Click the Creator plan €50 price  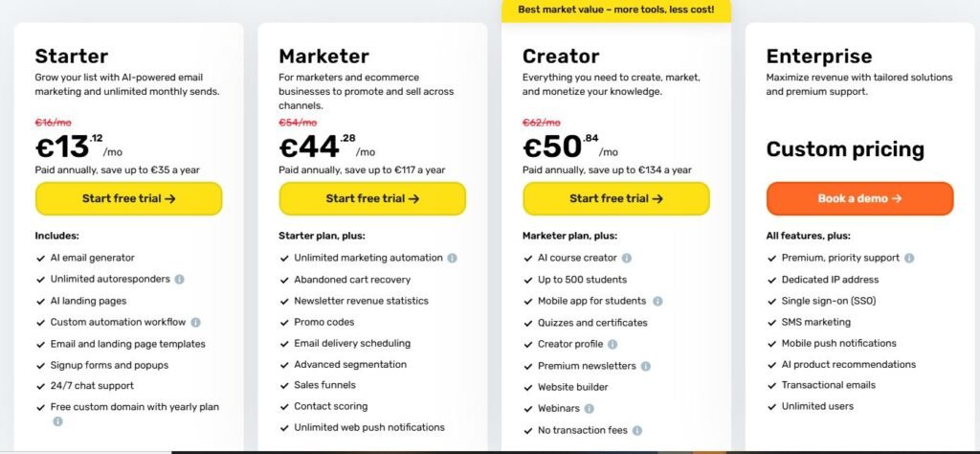[x=553, y=147]
